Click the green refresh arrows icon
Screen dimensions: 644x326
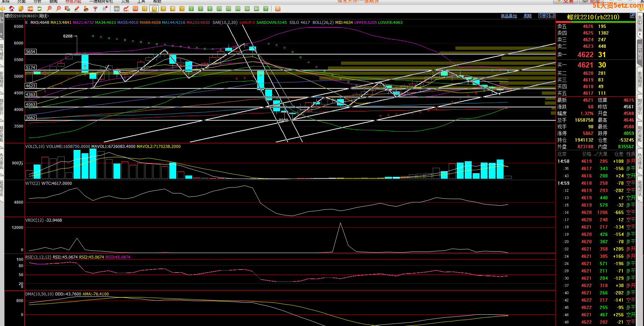click(x=40, y=9)
